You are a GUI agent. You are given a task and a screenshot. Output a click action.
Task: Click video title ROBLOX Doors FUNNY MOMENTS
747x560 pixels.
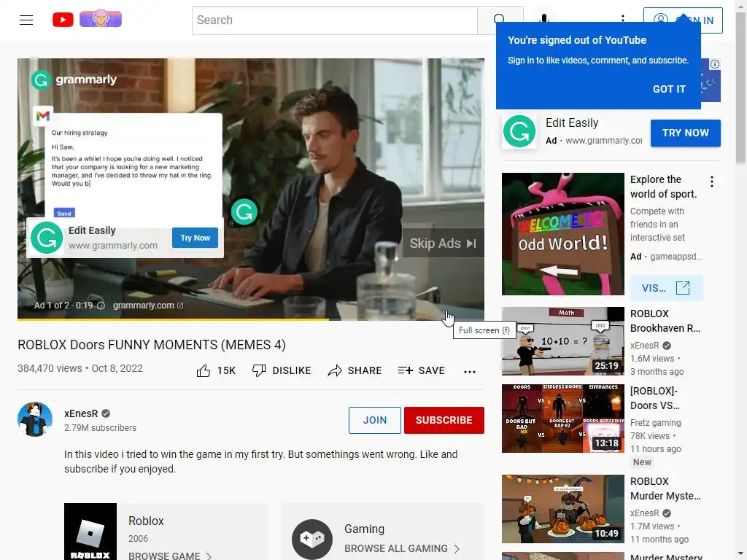(x=152, y=345)
